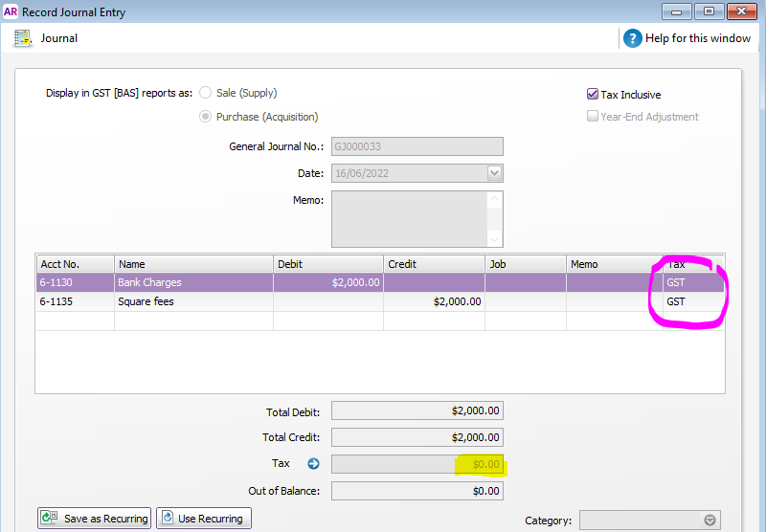Toggle the Tax Inclusive checkbox
The width and height of the screenshot is (766, 532).
point(593,95)
